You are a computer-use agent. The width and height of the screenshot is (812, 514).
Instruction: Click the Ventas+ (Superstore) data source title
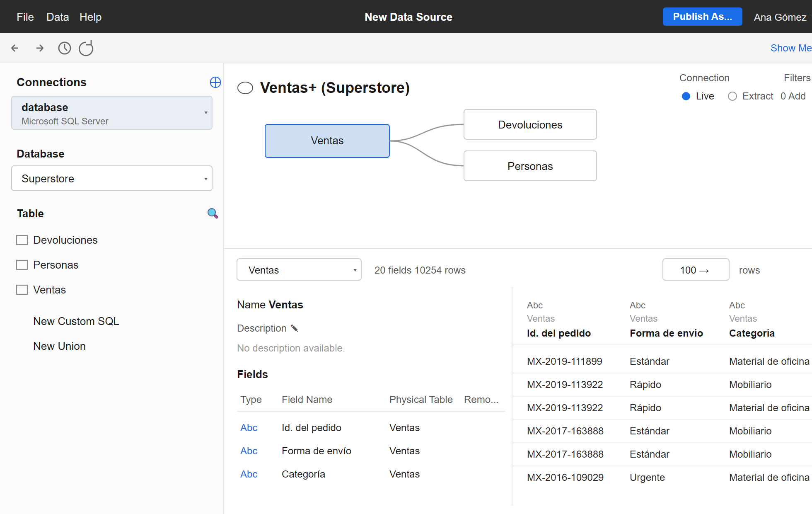(x=335, y=88)
